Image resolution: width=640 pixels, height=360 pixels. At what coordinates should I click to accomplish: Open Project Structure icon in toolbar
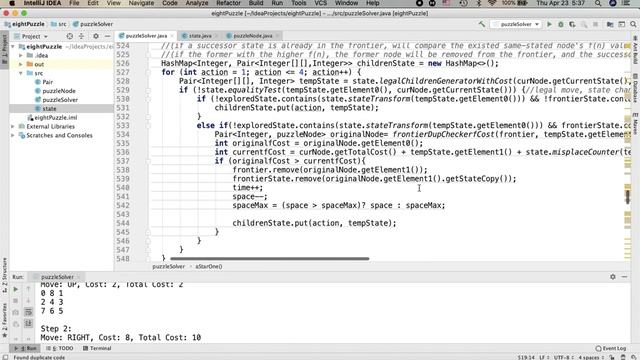coord(610,24)
